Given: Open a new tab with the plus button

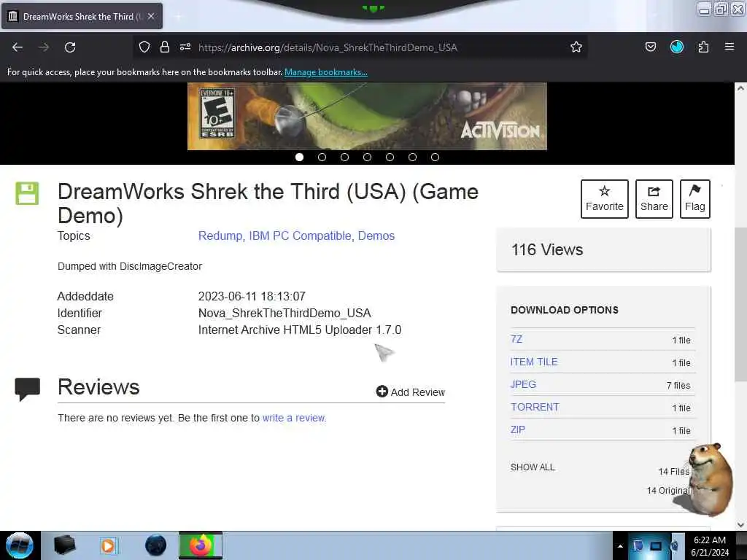Looking at the screenshot, I should [178, 17].
